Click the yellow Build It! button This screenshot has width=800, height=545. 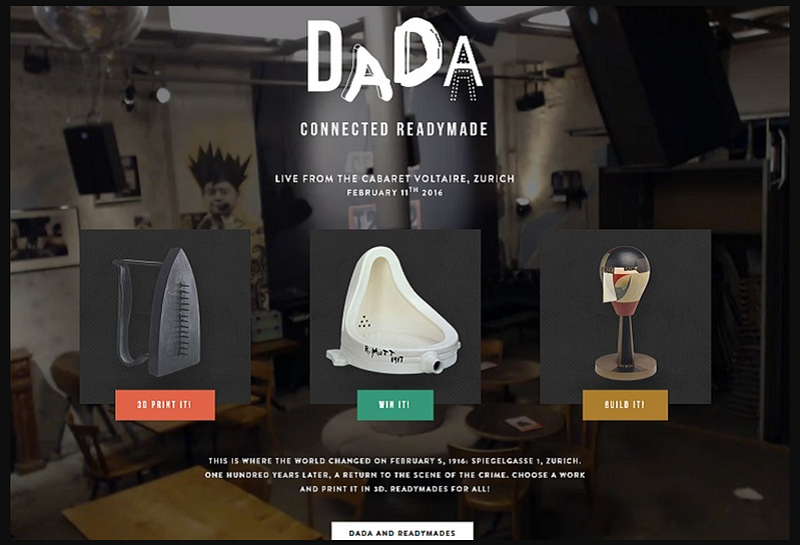click(x=625, y=405)
